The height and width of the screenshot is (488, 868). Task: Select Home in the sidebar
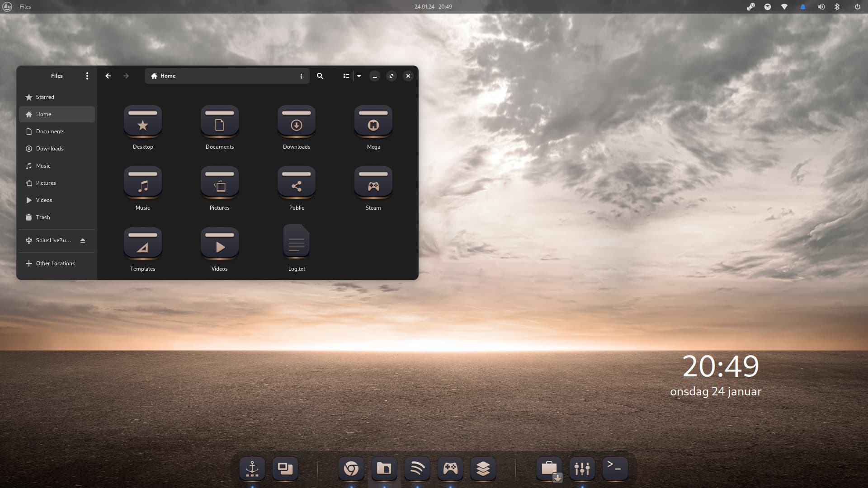click(x=57, y=114)
